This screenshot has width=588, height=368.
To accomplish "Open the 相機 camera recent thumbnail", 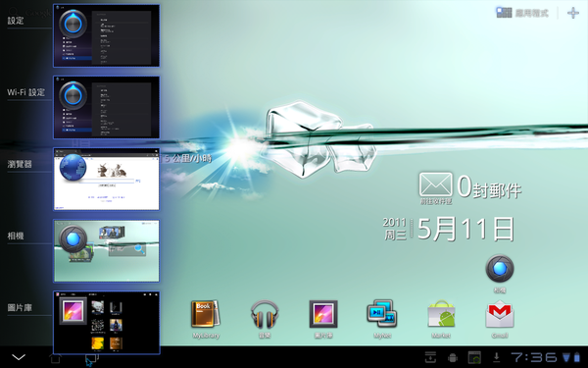I will [x=107, y=251].
